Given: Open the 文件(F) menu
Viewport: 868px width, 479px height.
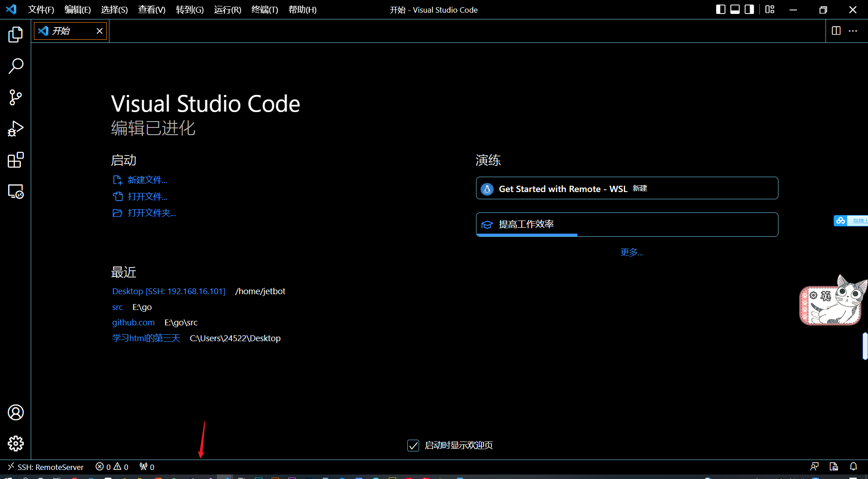Looking at the screenshot, I should 41,9.
